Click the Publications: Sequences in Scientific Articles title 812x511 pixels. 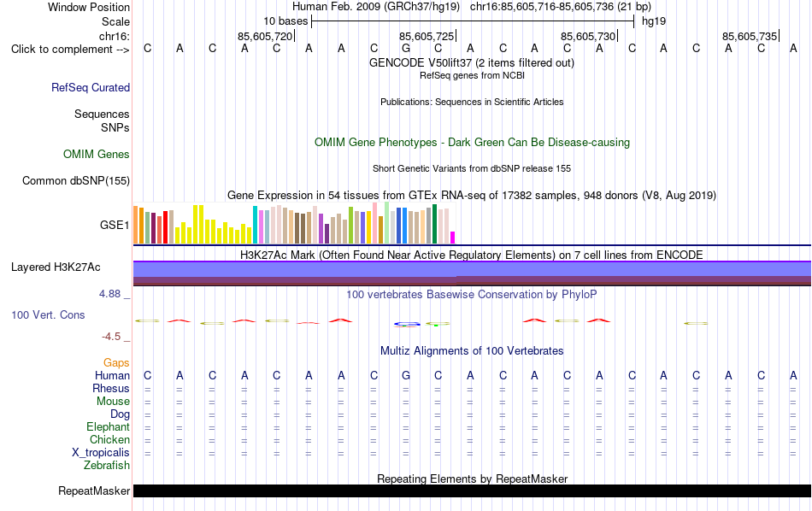click(x=472, y=102)
